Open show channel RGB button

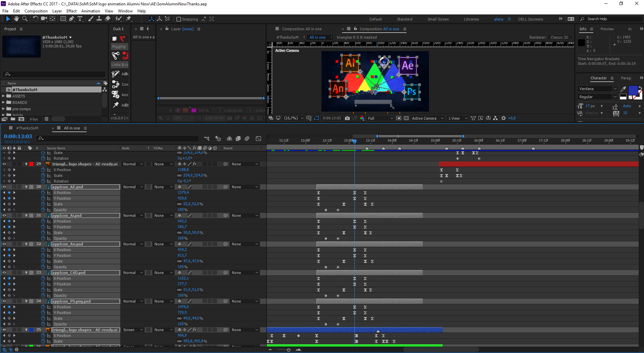click(x=362, y=118)
